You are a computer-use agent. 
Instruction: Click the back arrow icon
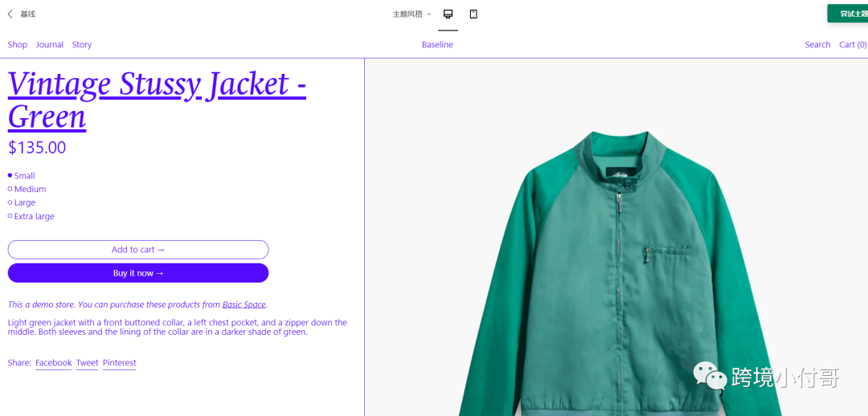tap(10, 14)
